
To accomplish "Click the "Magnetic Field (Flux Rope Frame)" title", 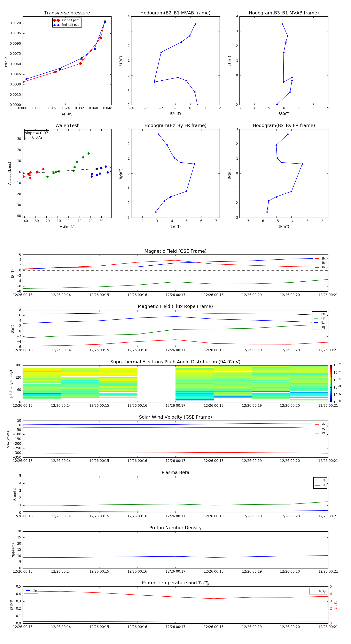I will click(x=175, y=307).
